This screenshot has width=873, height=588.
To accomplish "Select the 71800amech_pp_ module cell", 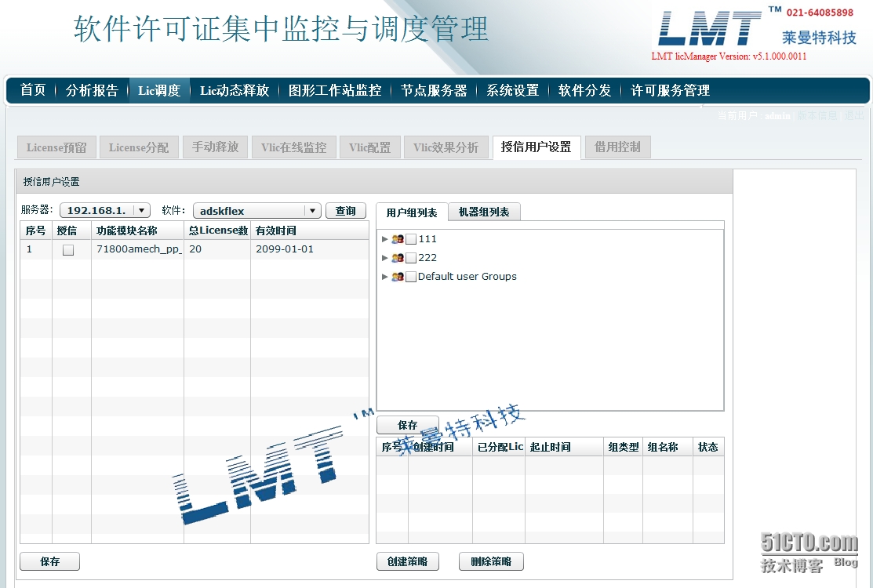I will [x=137, y=249].
